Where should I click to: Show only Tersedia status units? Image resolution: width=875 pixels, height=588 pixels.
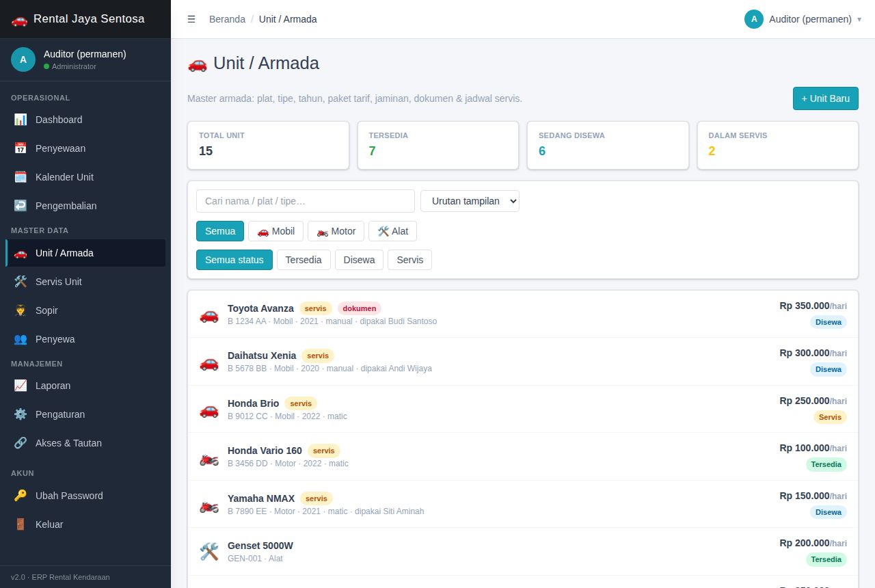click(304, 260)
